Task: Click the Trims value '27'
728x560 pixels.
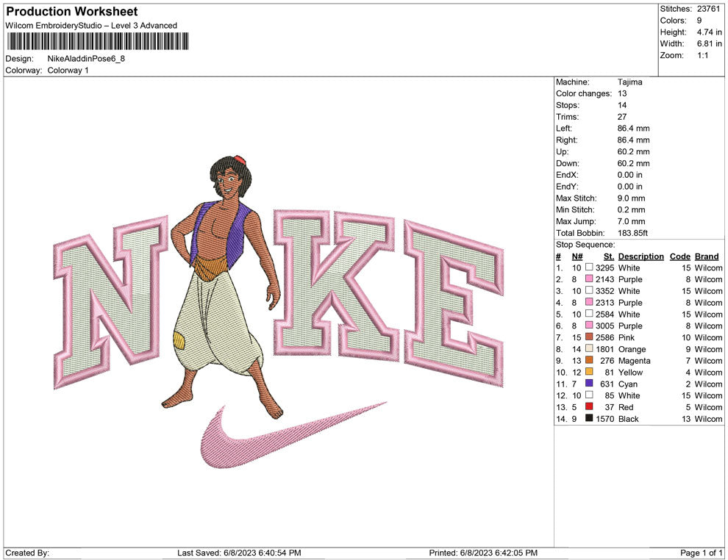Action: (621, 116)
